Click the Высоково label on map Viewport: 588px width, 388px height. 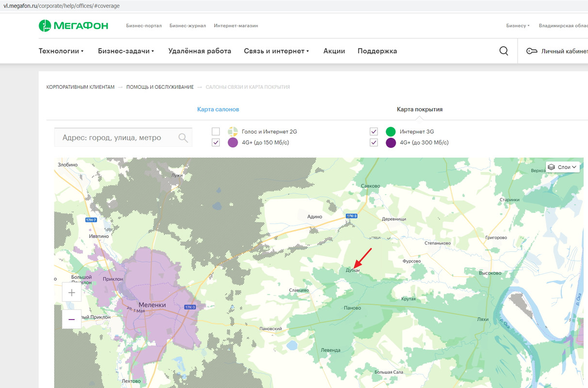(x=490, y=273)
